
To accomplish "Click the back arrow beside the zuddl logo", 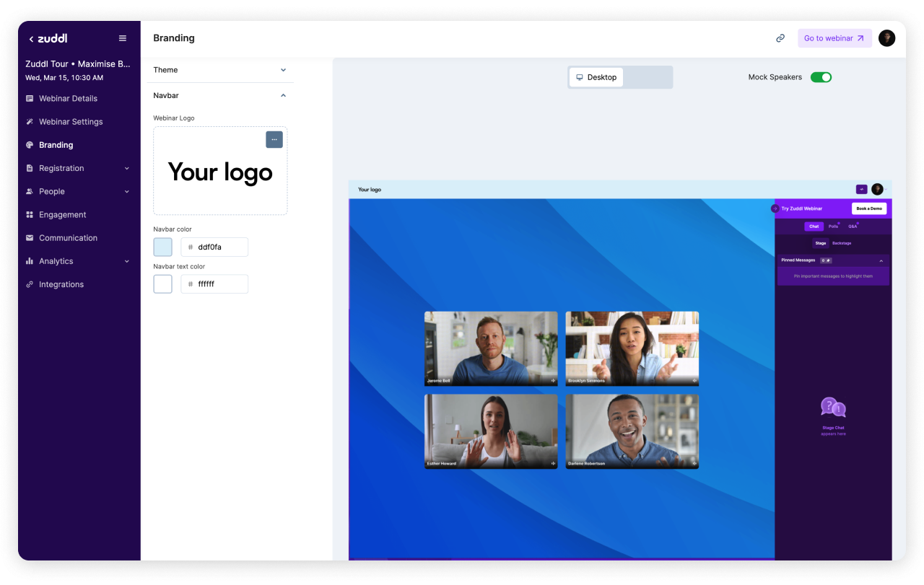I will click(x=31, y=39).
